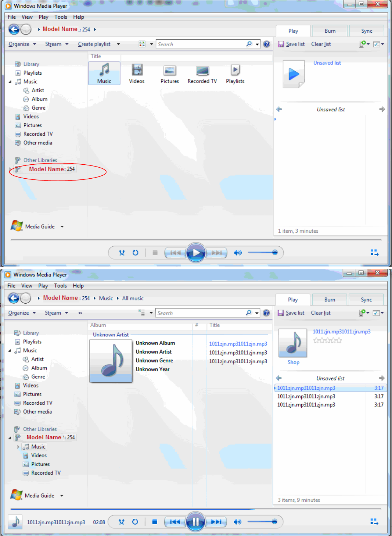Switch to the Play tab in the bottom window
392x536 pixels.
(x=293, y=300)
